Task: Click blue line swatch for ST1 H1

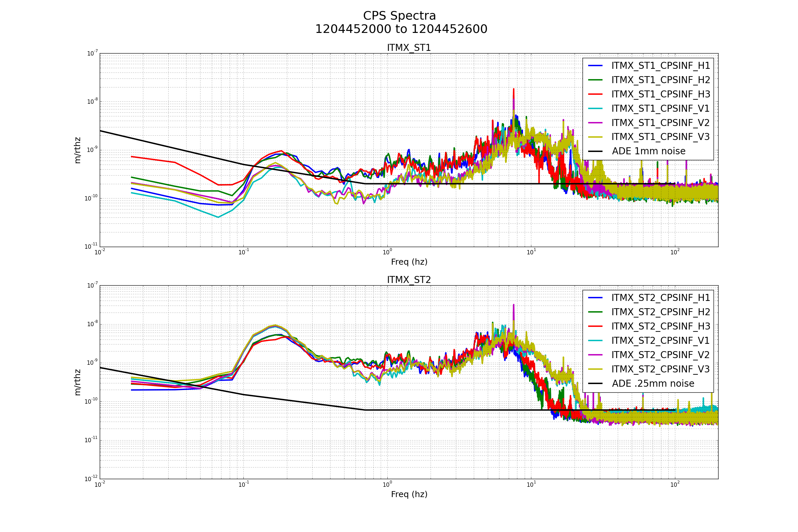Action: tap(595, 66)
